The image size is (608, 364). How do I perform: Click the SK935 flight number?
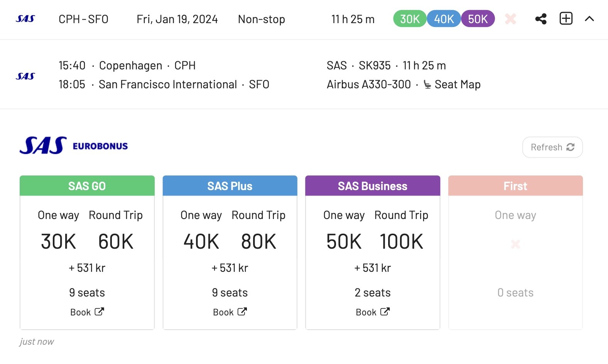coord(375,66)
